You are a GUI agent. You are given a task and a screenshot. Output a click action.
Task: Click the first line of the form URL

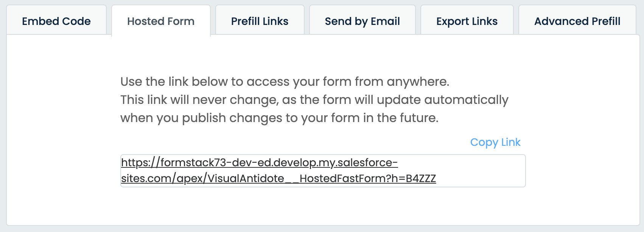tap(259, 163)
